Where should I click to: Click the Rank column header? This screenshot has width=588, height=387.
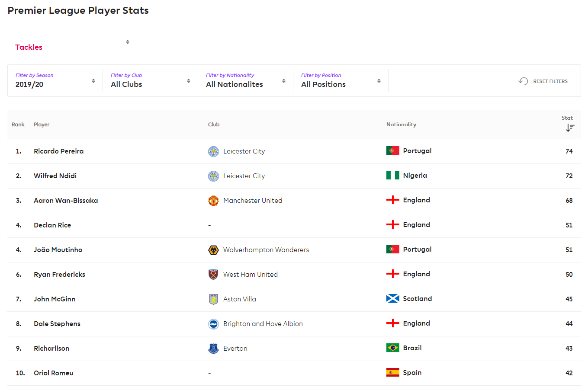coord(18,125)
